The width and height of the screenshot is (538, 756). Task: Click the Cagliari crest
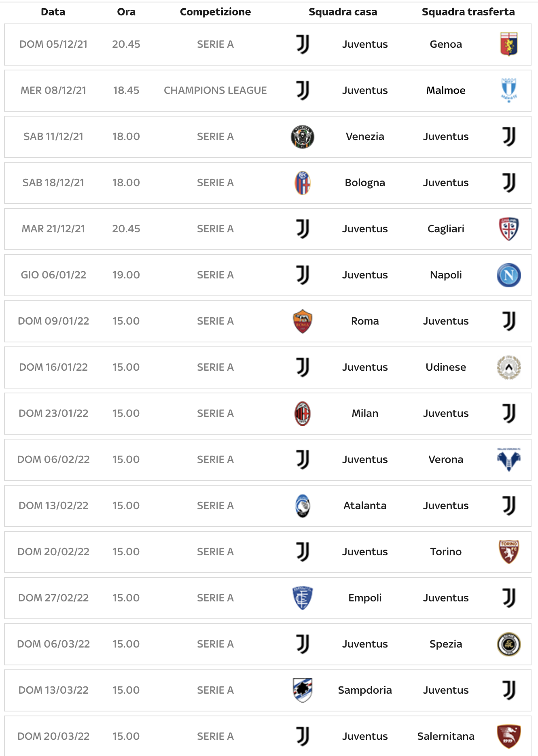[508, 229]
